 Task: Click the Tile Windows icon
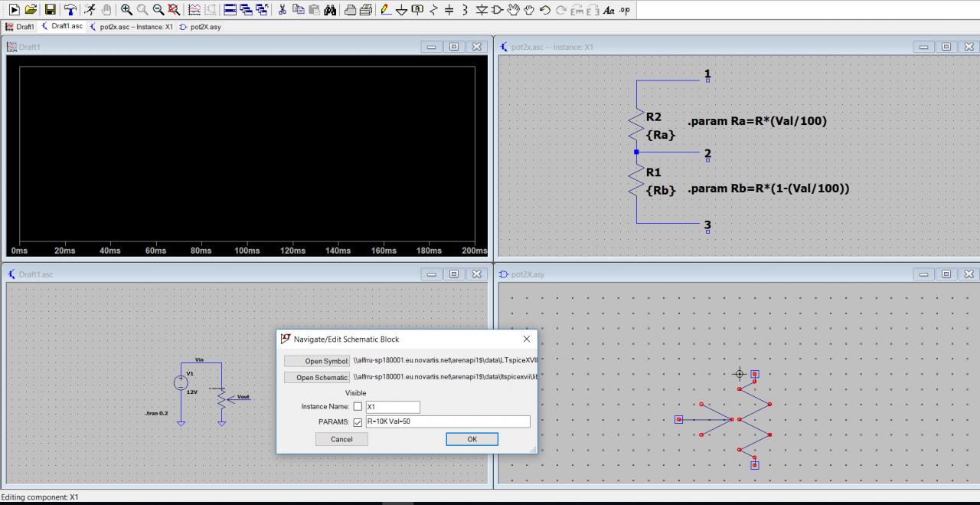[x=230, y=10]
